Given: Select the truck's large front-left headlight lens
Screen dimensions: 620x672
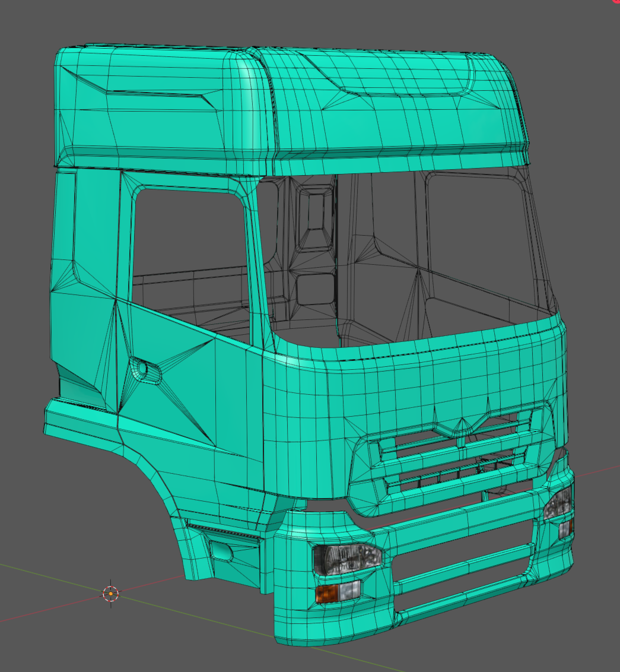Looking at the screenshot, I should click(346, 559).
